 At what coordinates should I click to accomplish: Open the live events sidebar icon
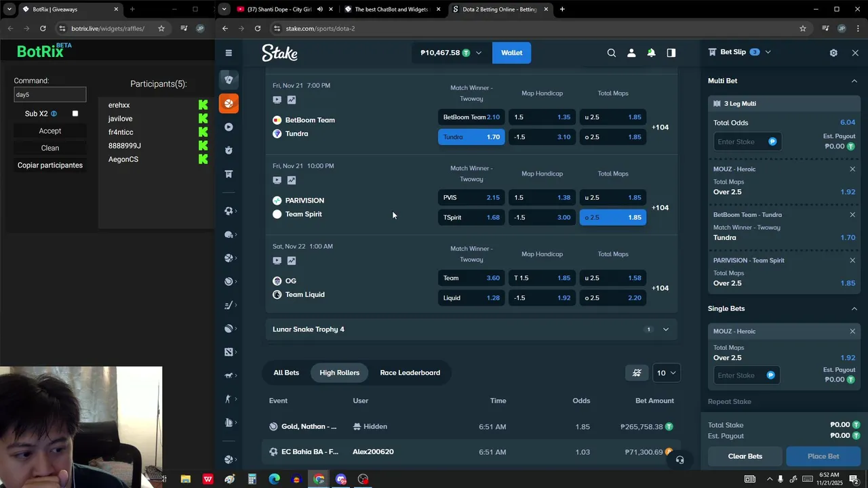(x=229, y=127)
